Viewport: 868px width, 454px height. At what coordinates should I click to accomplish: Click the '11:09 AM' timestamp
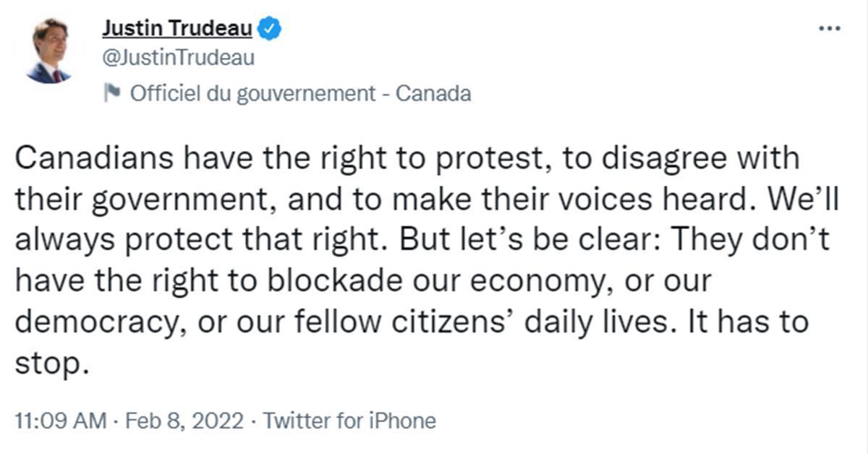pyautogui.click(x=60, y=421)
